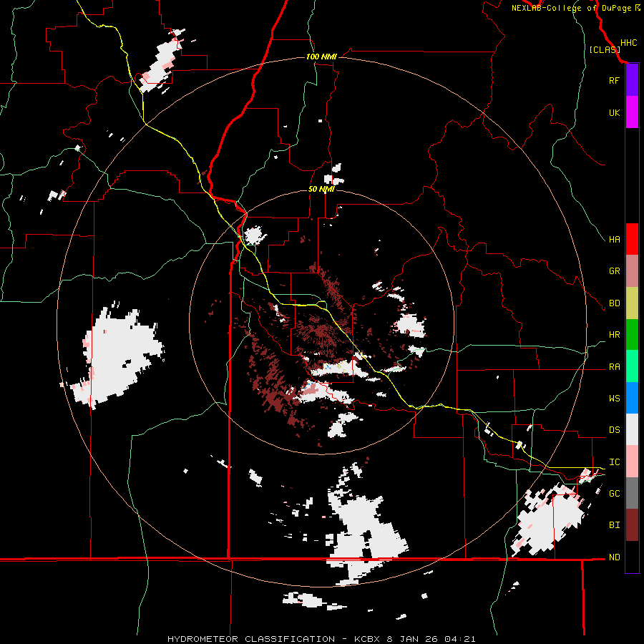Click the HHC product label
Image resolution: width=644 pixels, height=644 pixels.
coord(629,43)
